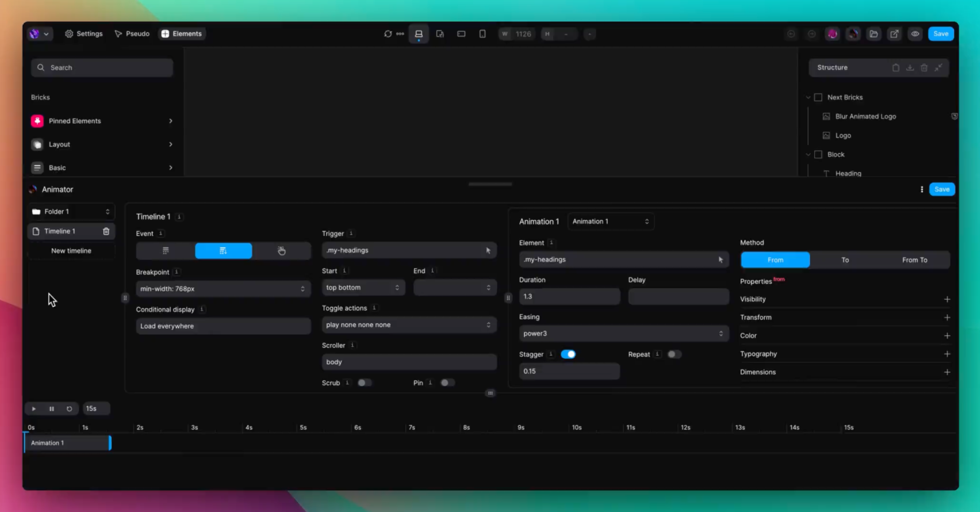Image resolution: width=980 pixels, height=512 pixels.
Task: Switch method to the From To tab
Action: tap(914, 260)
